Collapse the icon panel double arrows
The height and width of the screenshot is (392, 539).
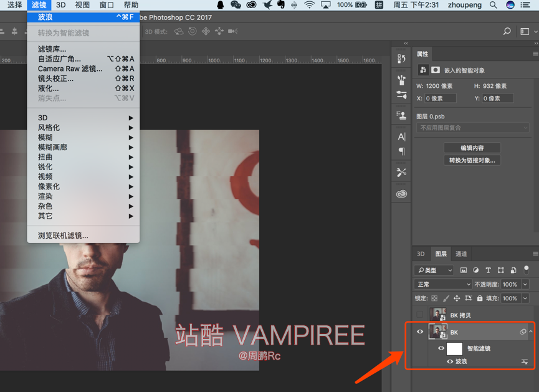[406, 44]
